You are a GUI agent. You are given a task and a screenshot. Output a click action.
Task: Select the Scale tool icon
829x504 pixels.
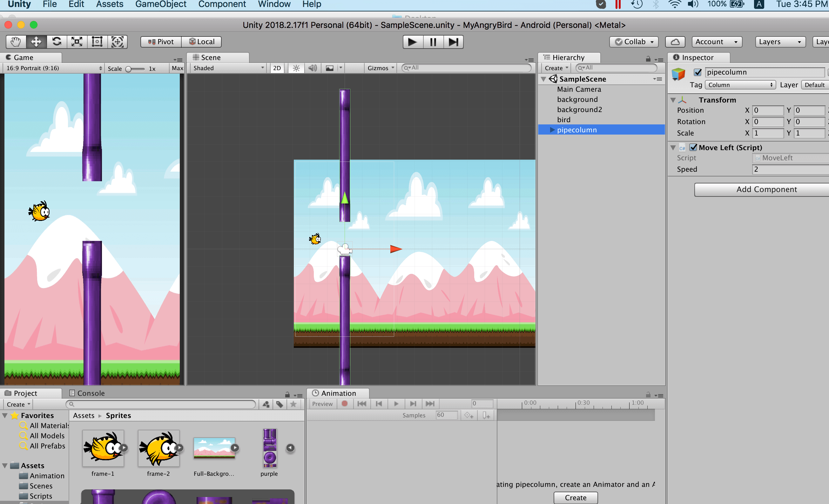coord(77,42)
